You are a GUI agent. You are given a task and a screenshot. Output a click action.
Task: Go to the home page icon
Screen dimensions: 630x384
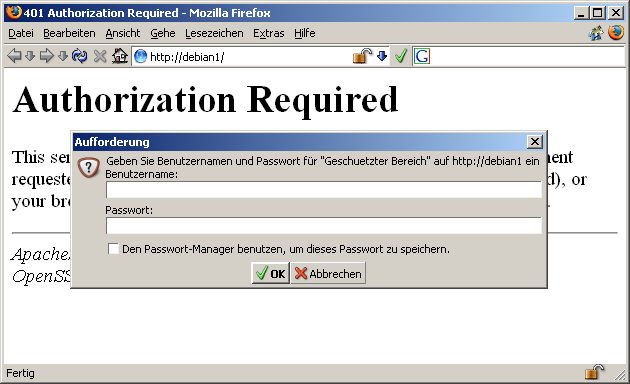120,56
